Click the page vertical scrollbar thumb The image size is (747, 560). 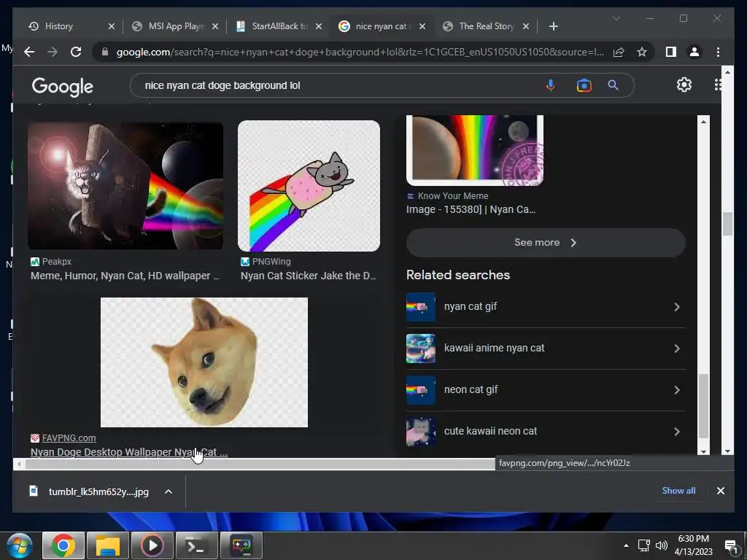(x=727, y=224)
